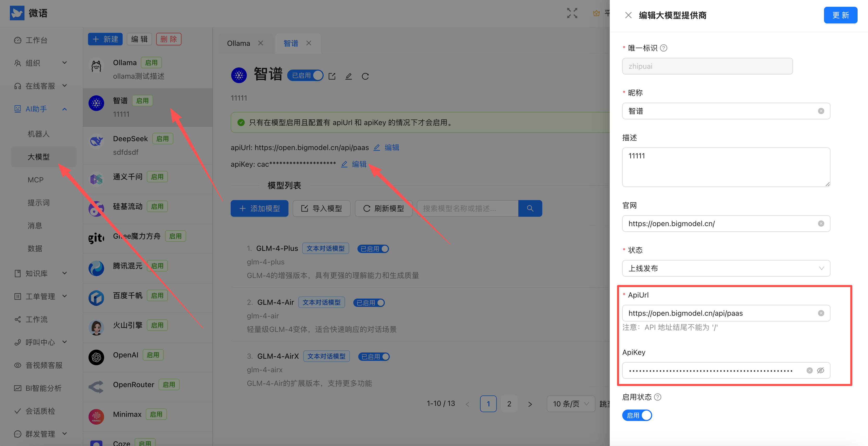Screen dimensions: 868x446
Task: Clear the ApiUrl field with its clear icon
Action: (821, 313)
